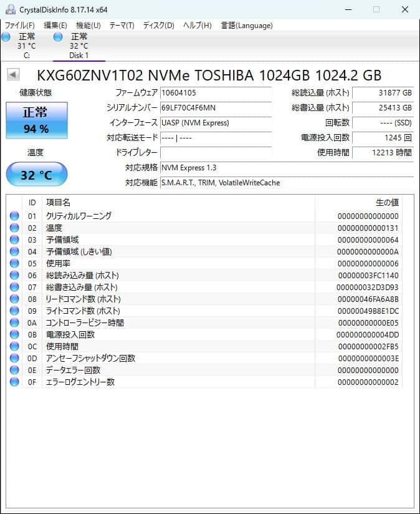Click the total host reads value 31877 GB
This screenshot has height=514, width=420.
pyautogui.click(x=383, y=93)
